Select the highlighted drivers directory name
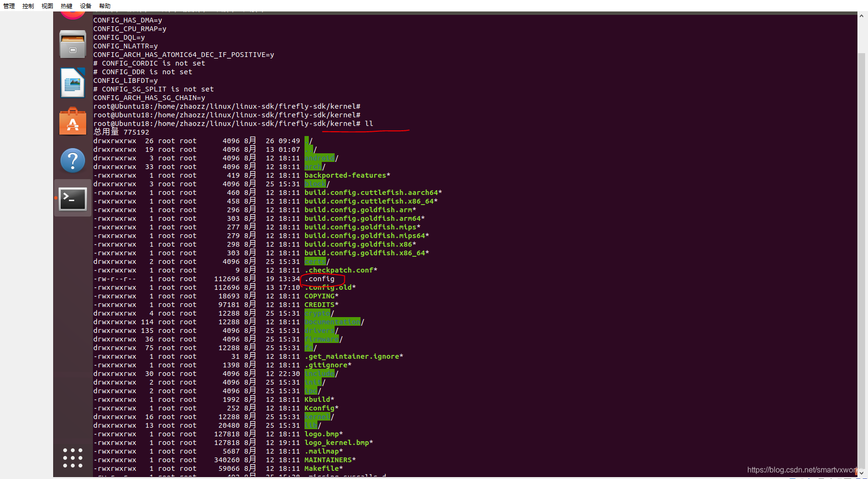 pyautogui.click(x=319, y=330)
